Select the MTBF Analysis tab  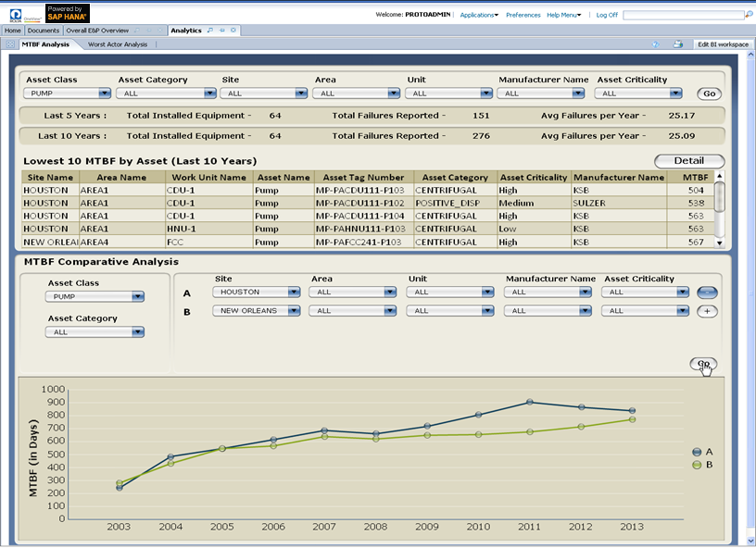[45, 44]
